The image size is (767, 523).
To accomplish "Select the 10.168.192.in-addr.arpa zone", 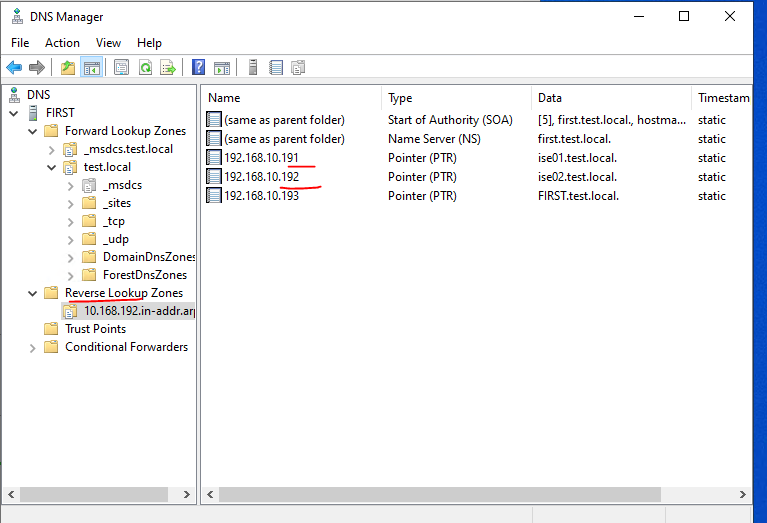I will pyautogui.click(x=139, y=311).
